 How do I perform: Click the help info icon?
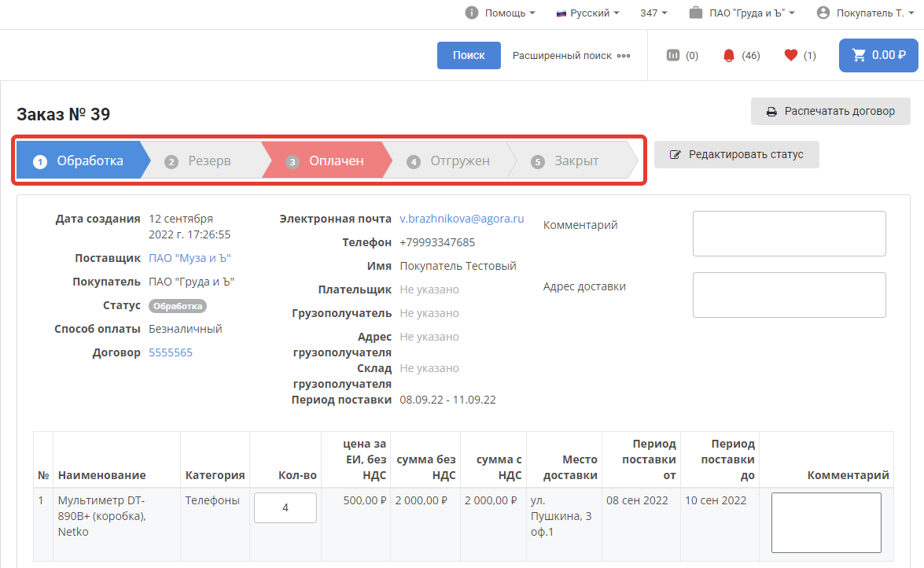(472, 13)
